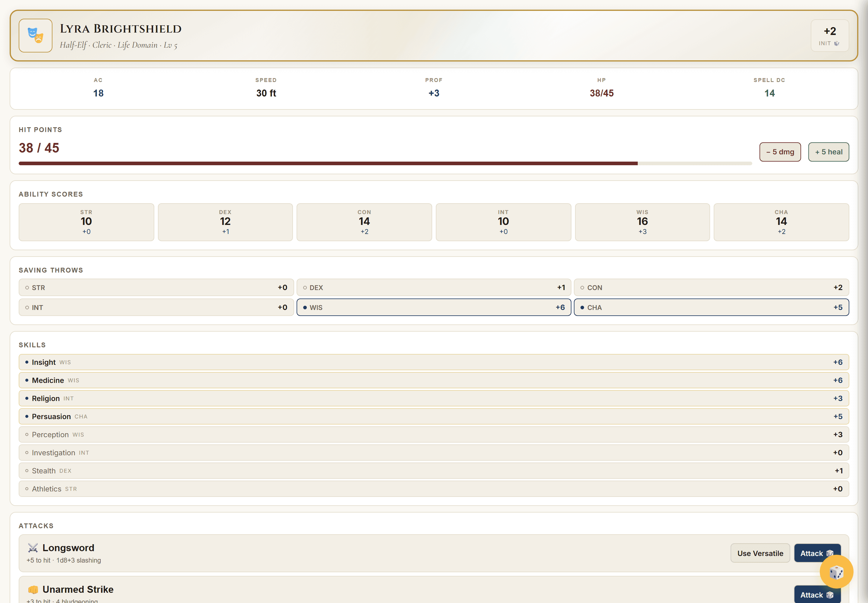Select the CON ability score card

click(x=364, y=222)
